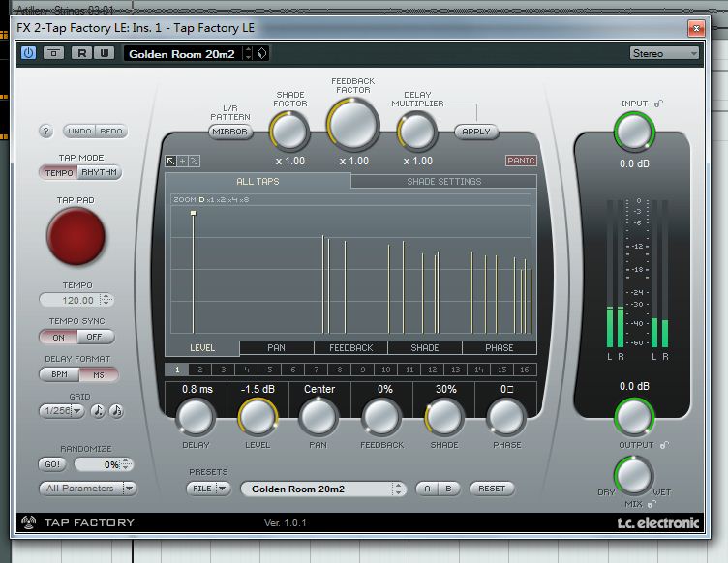Select the SHADE view tab
This screenshot has height=563, width=728.
coord(425,348)
